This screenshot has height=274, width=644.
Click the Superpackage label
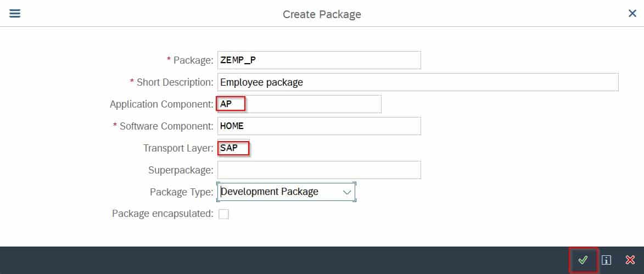coord(181,170)
